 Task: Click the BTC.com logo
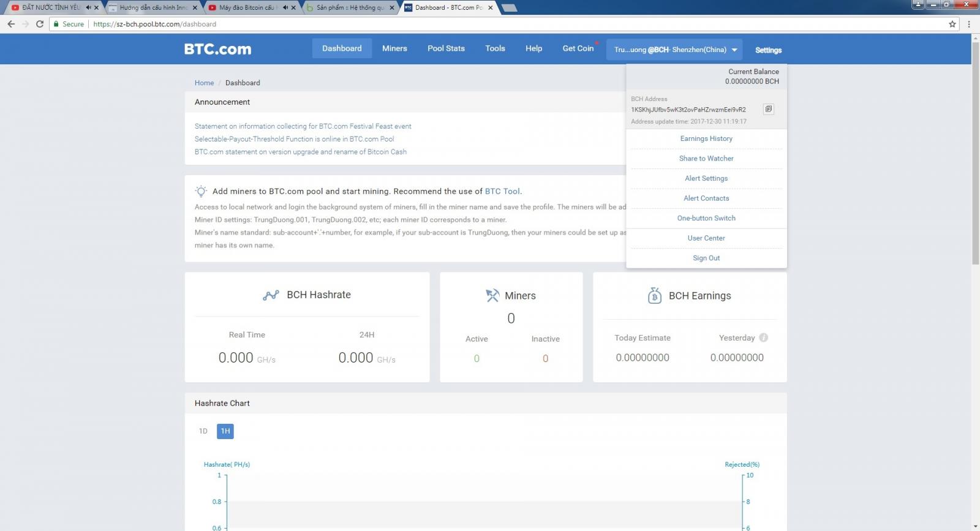tap(217, 49)
